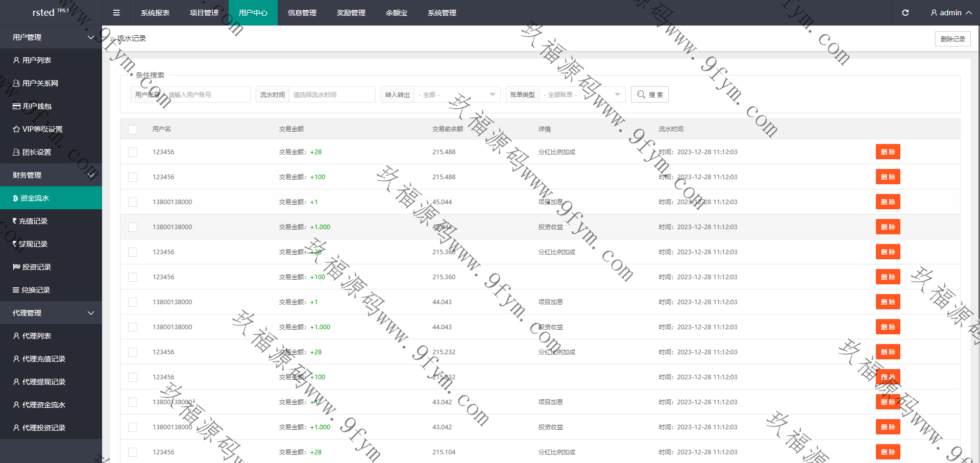The height and width of the screenshot is (463, 980).
Task: Click the 流水时间 date picker field
Action: (332, 94)
